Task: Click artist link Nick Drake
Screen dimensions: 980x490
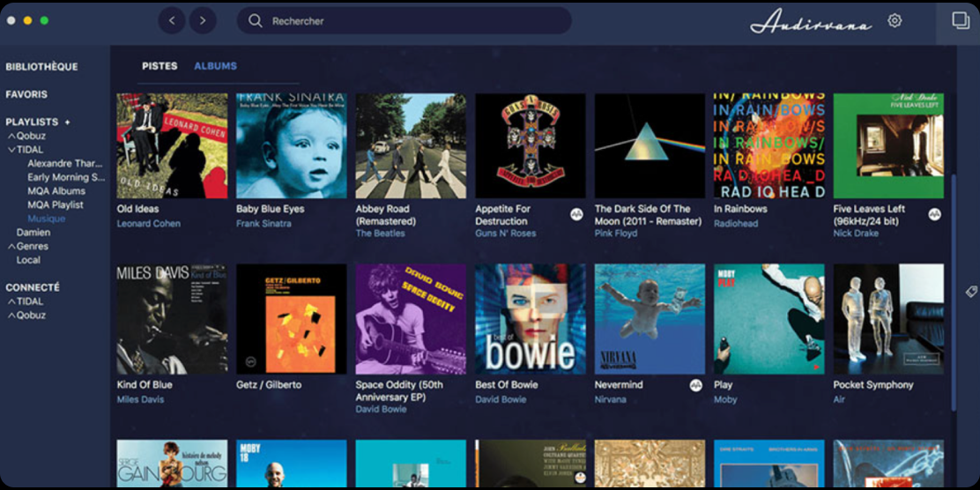Action: tap(856, 234)
